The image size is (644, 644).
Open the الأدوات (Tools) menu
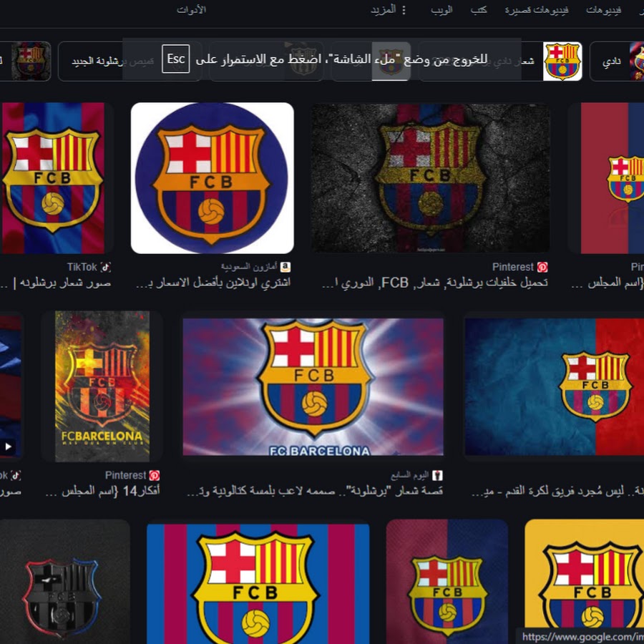pos(191,10)
